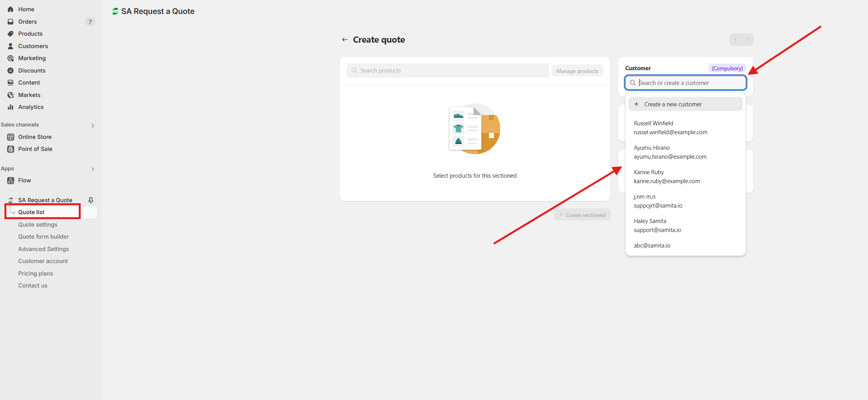Open Analytics in the sidebar
The width and height of the screenshot is (868, 400).
coord(31,107)
